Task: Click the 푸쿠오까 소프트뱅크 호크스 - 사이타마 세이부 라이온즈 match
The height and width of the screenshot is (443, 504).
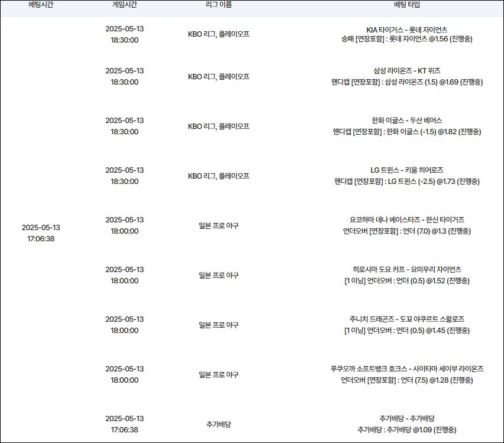Action: point(407,368)
